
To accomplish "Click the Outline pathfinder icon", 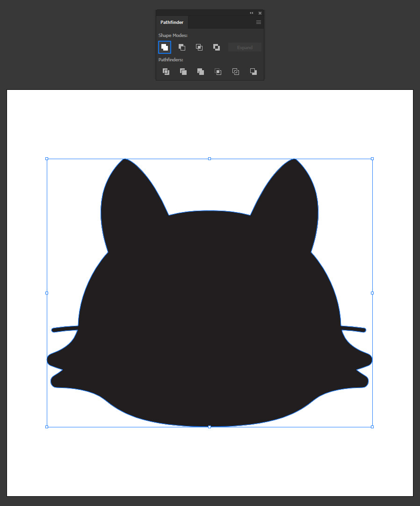I will 236,72.
